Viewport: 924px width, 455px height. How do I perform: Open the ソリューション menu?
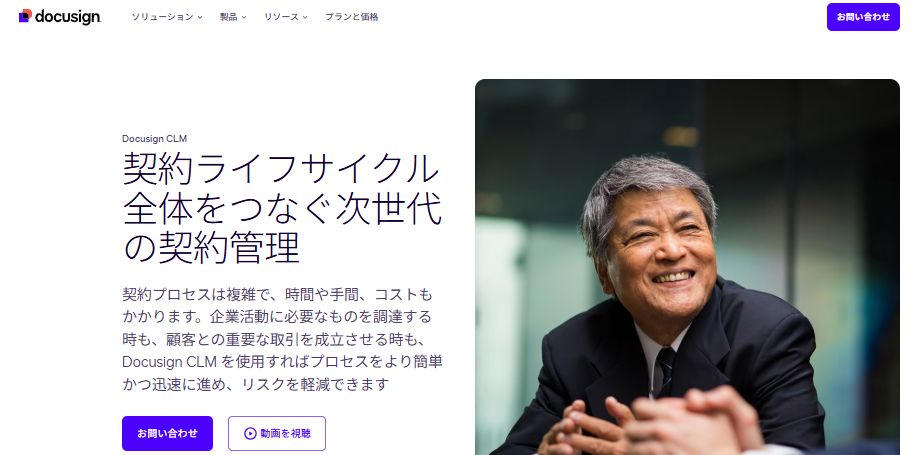(162, 17)
